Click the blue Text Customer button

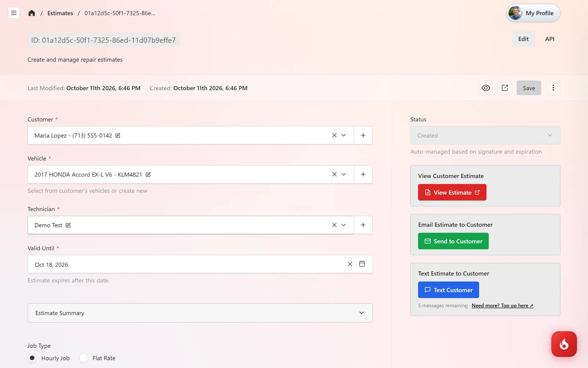(x=448, y=290)
